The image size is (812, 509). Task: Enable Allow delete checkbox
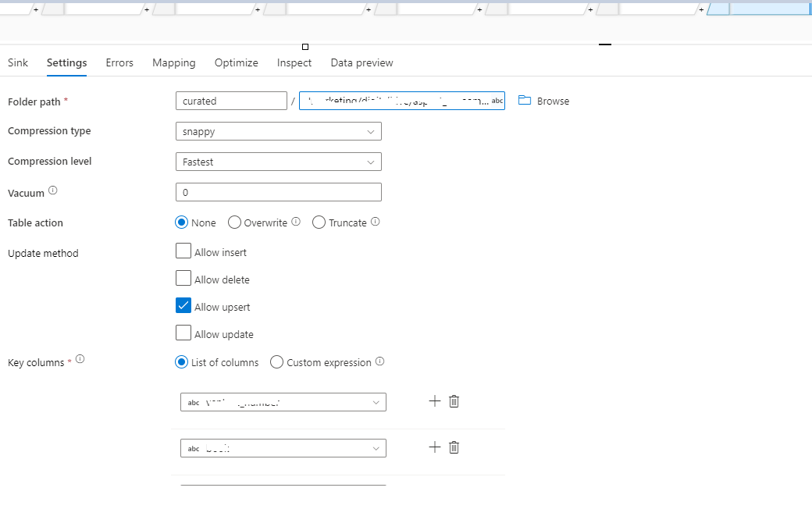(183, 279)
